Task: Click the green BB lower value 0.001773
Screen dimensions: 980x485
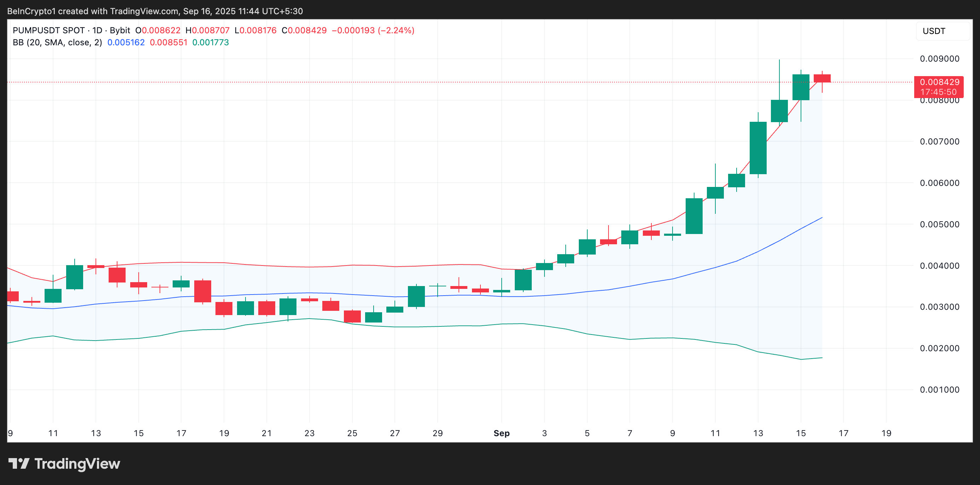Action: pyautogui.click(x=211, y=42)
